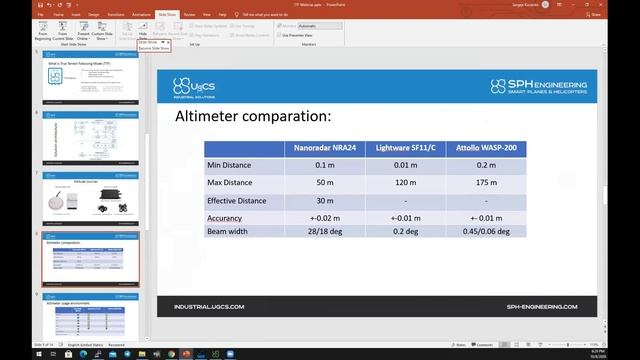Select the solution architecture diagram slide thumbnail
This screenshot has width=640, height=360.
[91, 138]
